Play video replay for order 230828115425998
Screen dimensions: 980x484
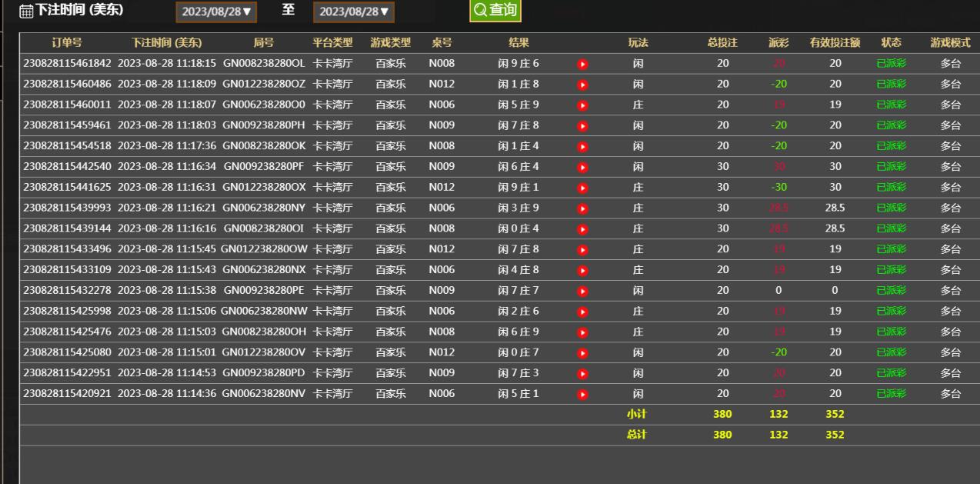click(582, 312)
